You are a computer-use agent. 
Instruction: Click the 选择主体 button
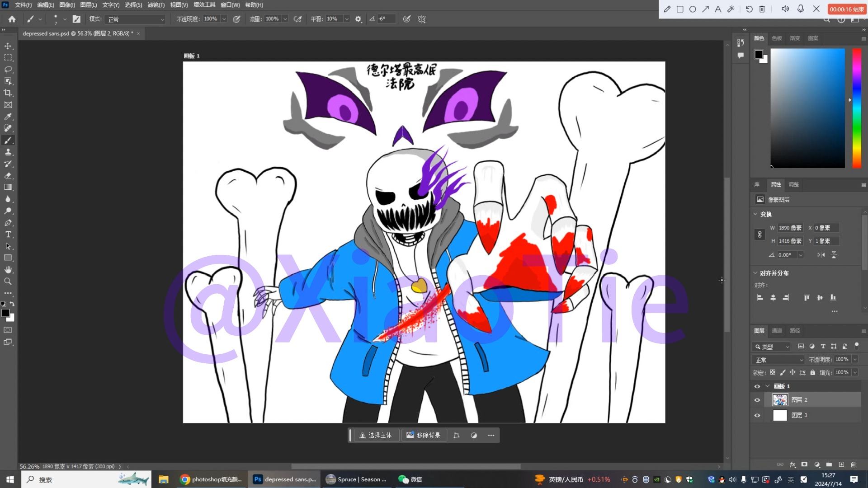(x=376, y=435)
